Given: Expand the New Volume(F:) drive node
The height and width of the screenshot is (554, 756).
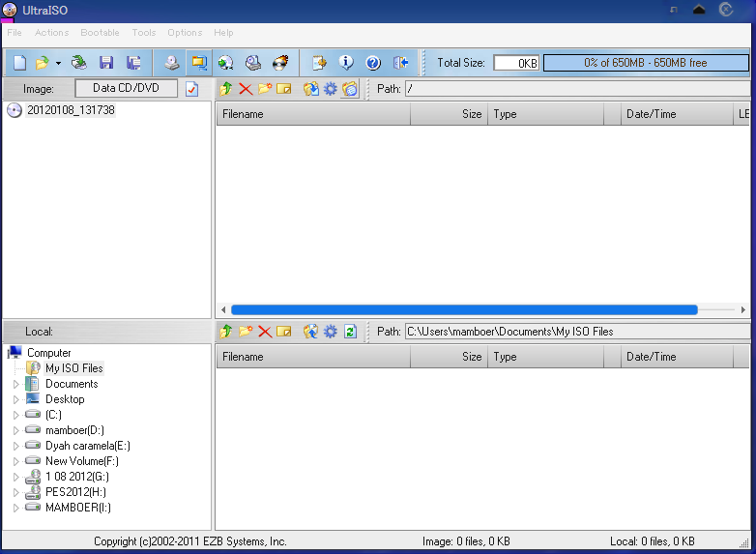Looking at the screenshot, I should click(x=15, y=461).
